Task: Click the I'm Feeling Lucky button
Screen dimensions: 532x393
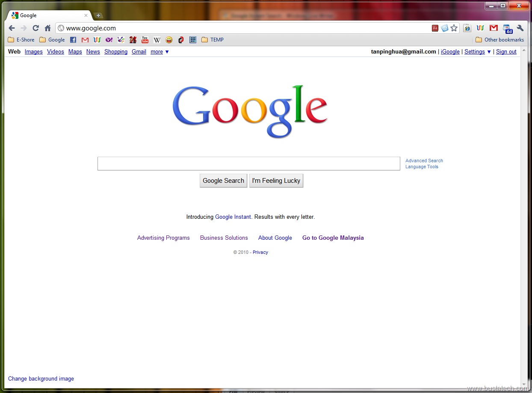Action: 276,181
